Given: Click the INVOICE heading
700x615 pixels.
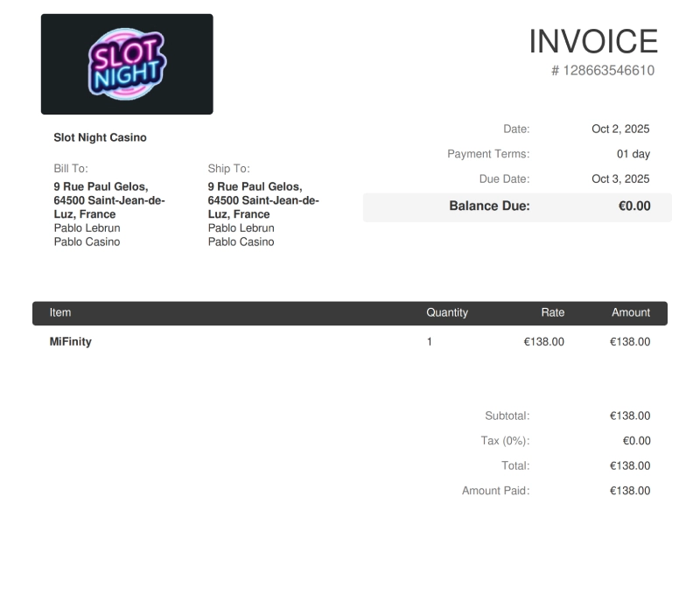Looking at the screenshot, I should point(592,41).
